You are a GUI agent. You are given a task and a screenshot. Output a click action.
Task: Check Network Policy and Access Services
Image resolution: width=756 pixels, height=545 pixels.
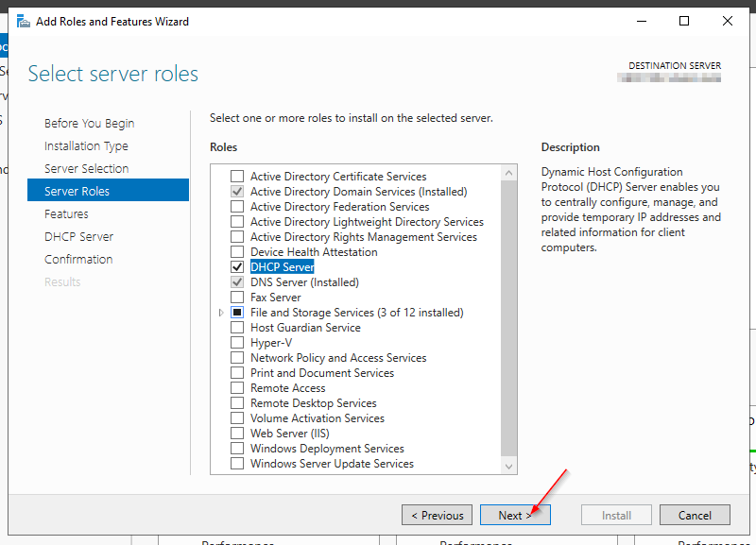tap(237, 358)
